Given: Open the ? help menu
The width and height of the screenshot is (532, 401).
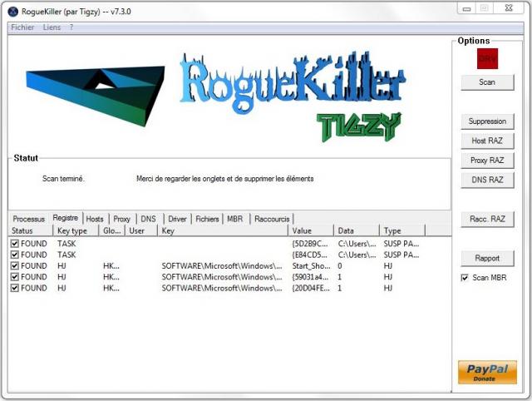Looking at the screenshot, I should point(71,27).
